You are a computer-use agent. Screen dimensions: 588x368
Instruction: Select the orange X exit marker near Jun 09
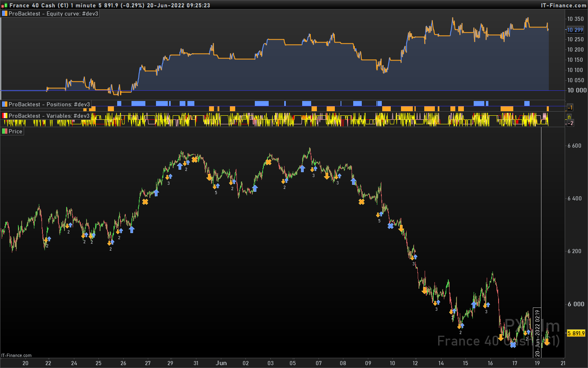[361, 202]
